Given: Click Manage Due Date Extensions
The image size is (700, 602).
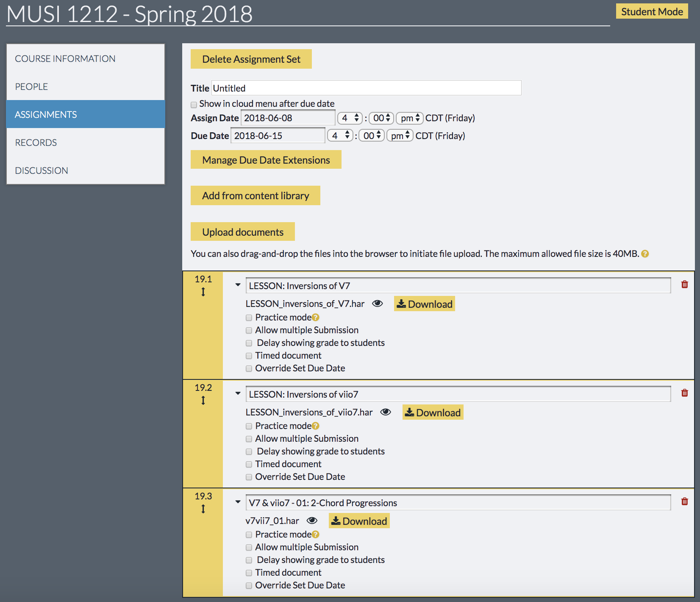Looking at the screenshot, I should click(x=266, y=160).
